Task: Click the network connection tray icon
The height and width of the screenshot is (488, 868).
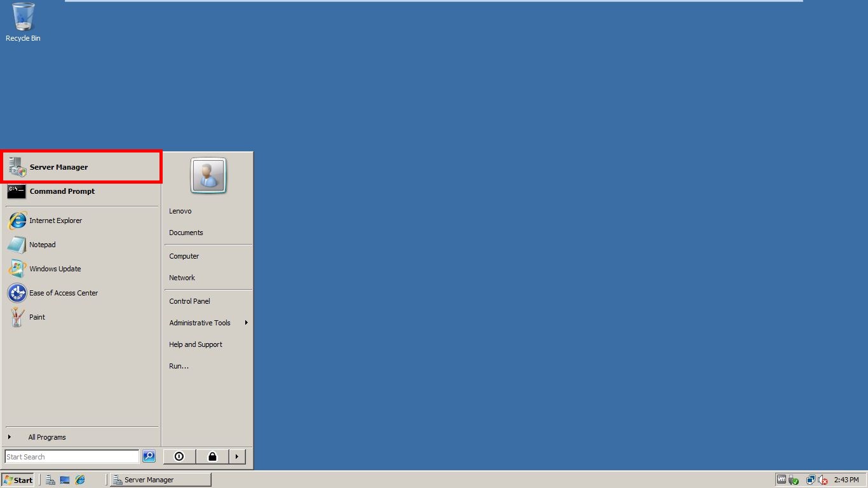Action: click(811, 480)
